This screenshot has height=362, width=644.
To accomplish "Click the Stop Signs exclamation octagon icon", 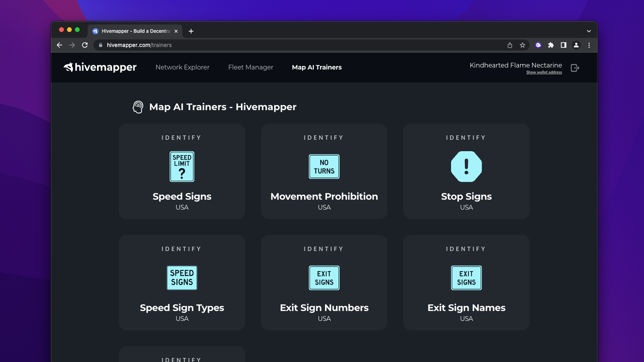I will (x=466, y=167).
